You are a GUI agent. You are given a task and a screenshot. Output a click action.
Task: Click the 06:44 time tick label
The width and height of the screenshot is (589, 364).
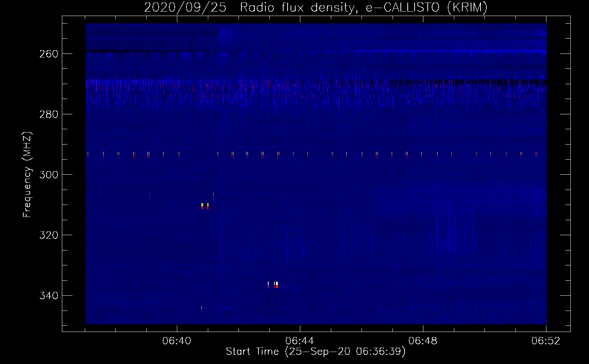(300, 341)
